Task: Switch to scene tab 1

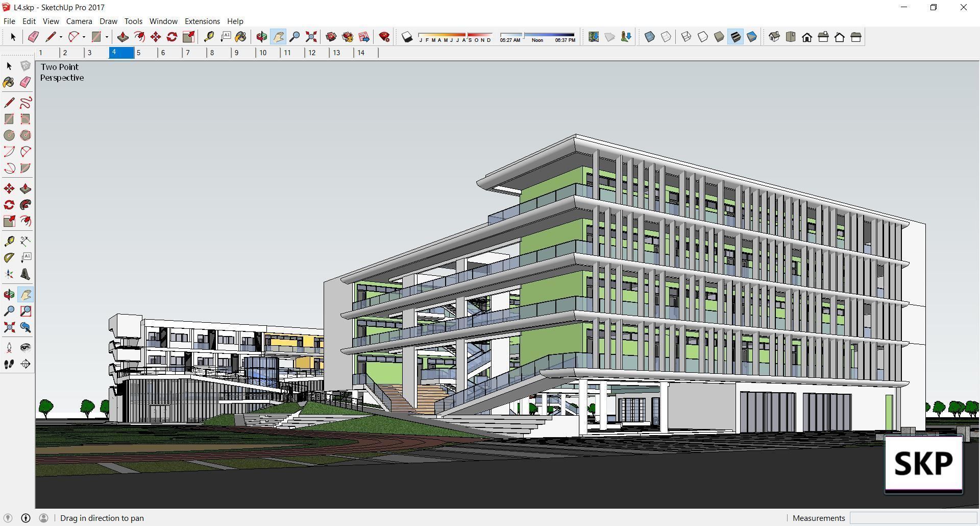Action: tap(47, 53)
